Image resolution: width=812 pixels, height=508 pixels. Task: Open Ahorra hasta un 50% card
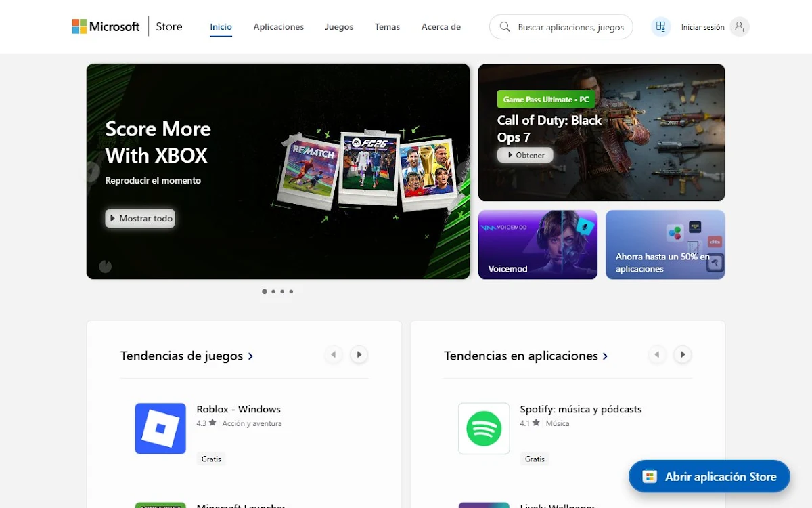(665, 245)
